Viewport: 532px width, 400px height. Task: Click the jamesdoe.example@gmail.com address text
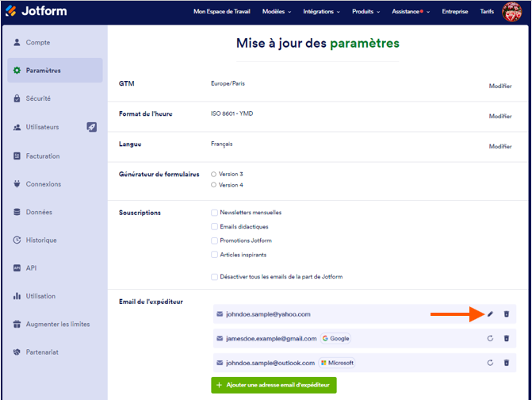point(271,339)
